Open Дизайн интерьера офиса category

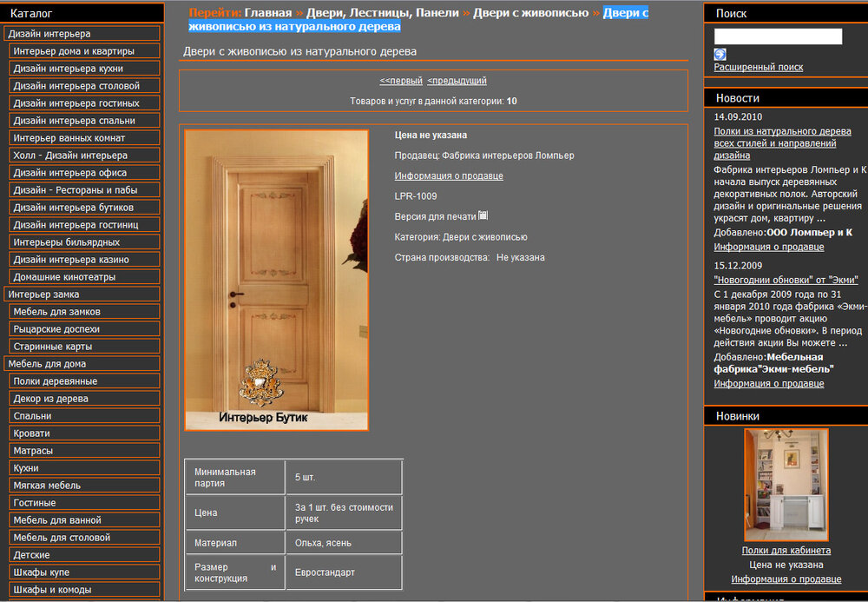click(x=84, y=172)
